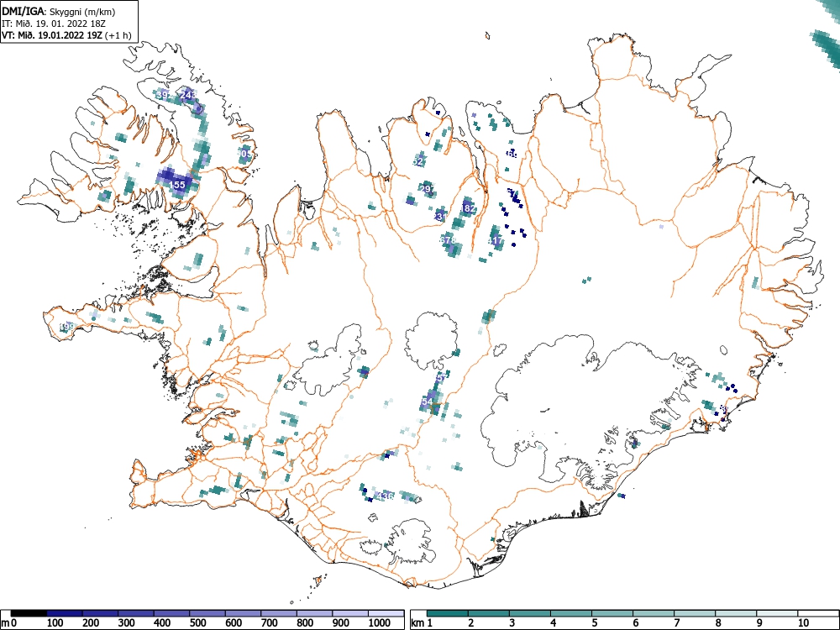Screen dimensions: 840x630
Task: Click the '500' label on the m scale
Action: pos(197,623)
